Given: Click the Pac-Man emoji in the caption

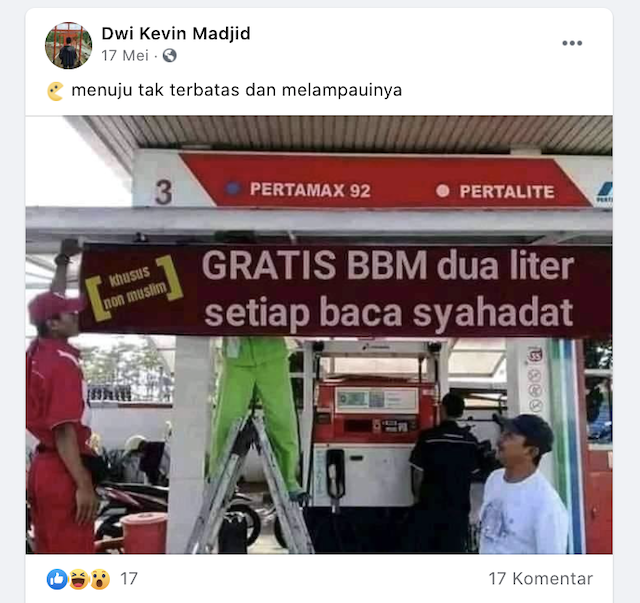Looking at the screenshot, I should [x=56, y=91].
